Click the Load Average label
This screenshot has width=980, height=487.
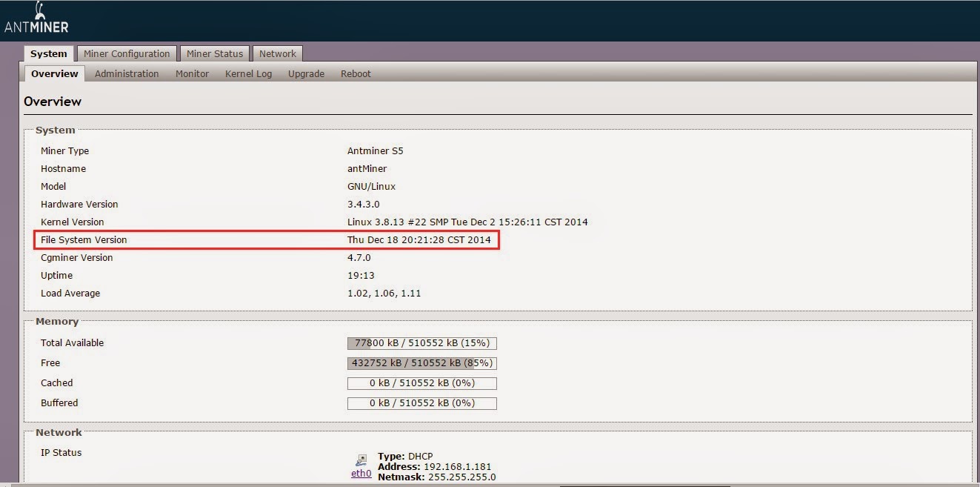point(70,293)
